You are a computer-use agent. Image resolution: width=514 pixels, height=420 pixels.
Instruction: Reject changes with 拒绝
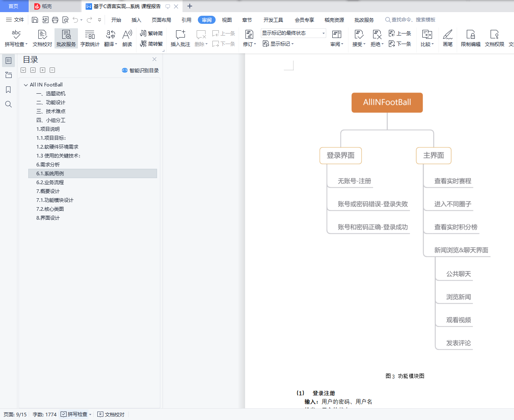click(377, 38)
